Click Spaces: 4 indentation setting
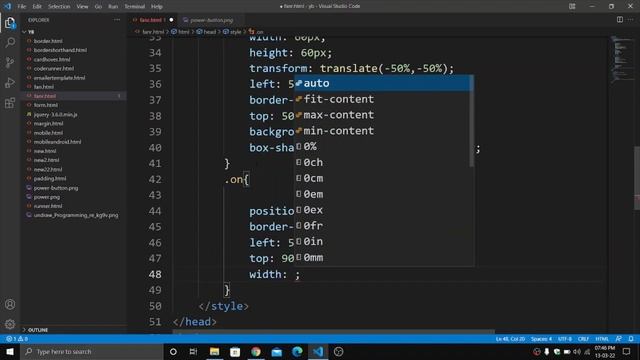The image size is (640, 360). click(541, 339)
